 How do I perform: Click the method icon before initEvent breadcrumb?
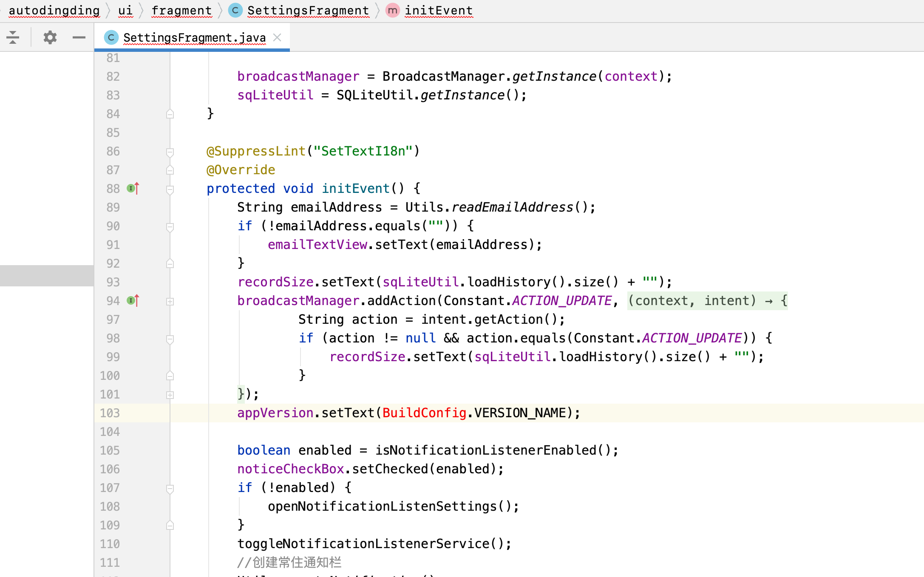coord(392,10)
